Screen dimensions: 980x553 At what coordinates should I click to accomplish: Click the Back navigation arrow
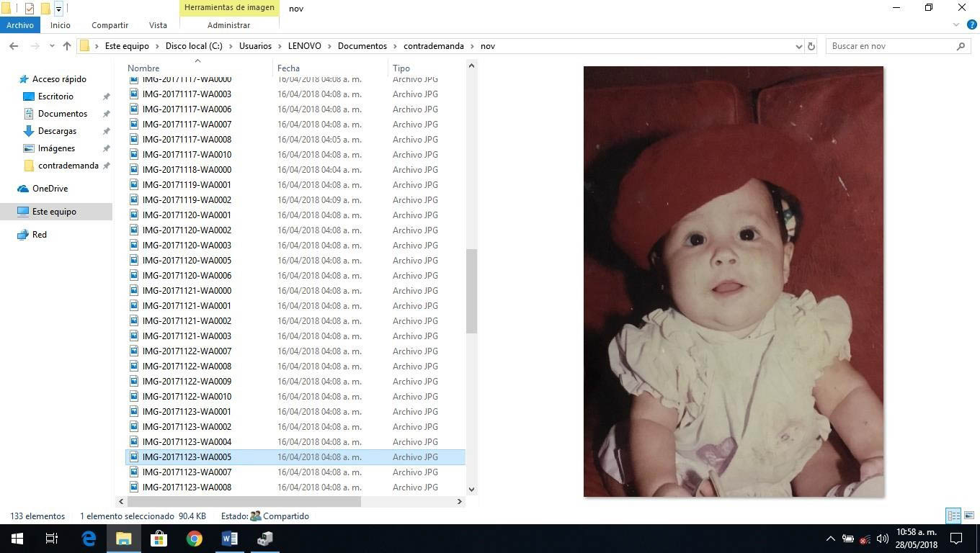coord(14,46)
